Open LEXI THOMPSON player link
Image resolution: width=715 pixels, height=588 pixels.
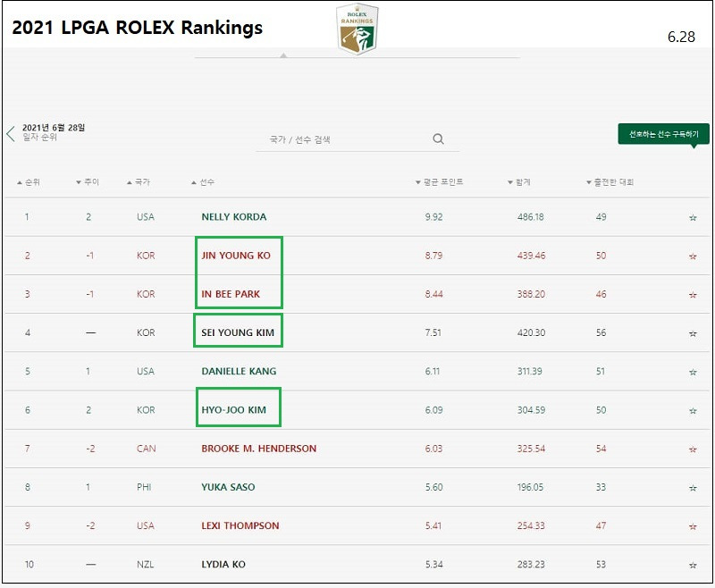tap(240, 526)
